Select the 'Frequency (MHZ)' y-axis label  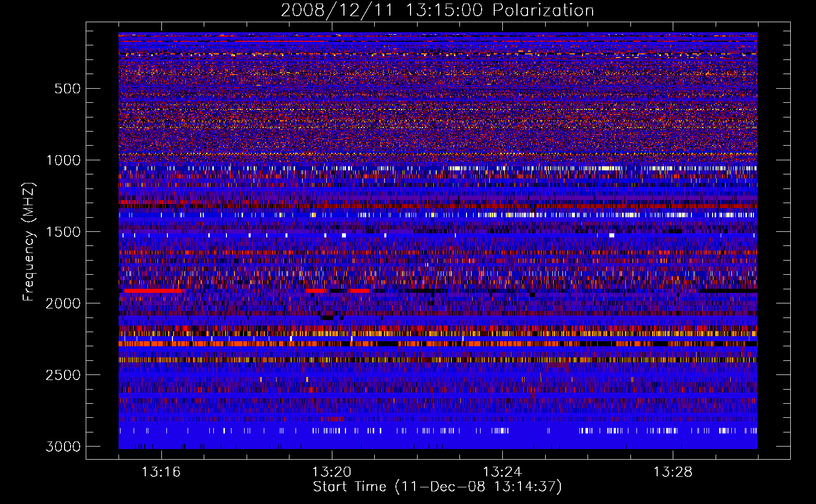29,242
